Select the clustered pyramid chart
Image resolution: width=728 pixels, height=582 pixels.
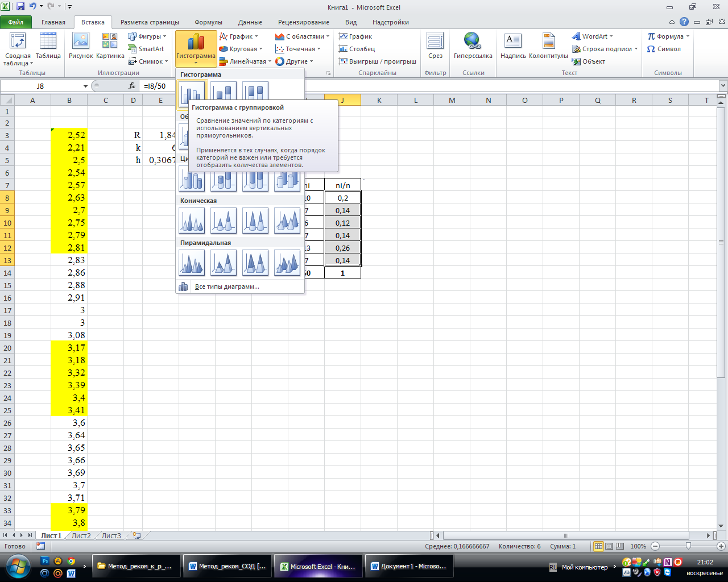192,263
